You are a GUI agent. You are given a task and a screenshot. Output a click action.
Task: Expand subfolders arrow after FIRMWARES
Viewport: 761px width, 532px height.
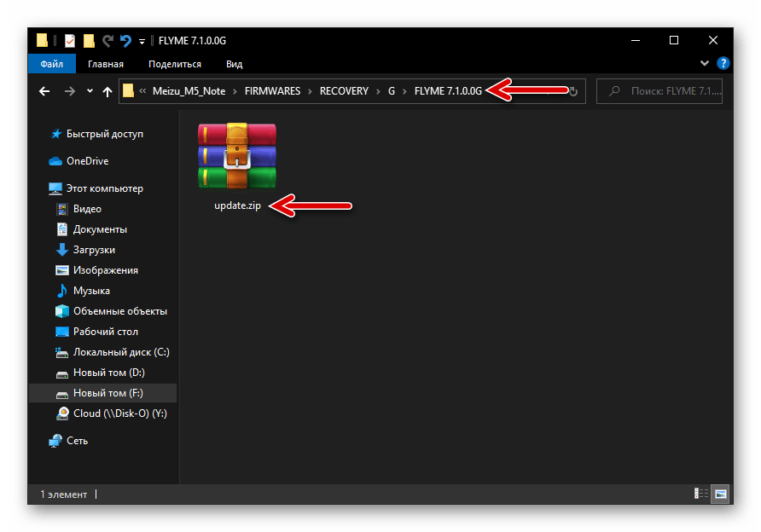311,91
